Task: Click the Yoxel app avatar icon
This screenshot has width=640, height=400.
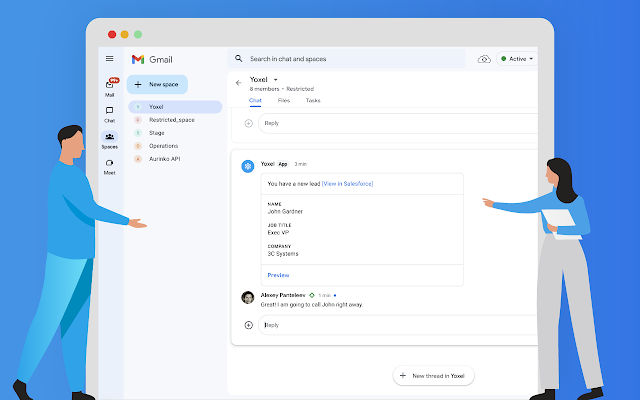Action: (x=248, y=166)
